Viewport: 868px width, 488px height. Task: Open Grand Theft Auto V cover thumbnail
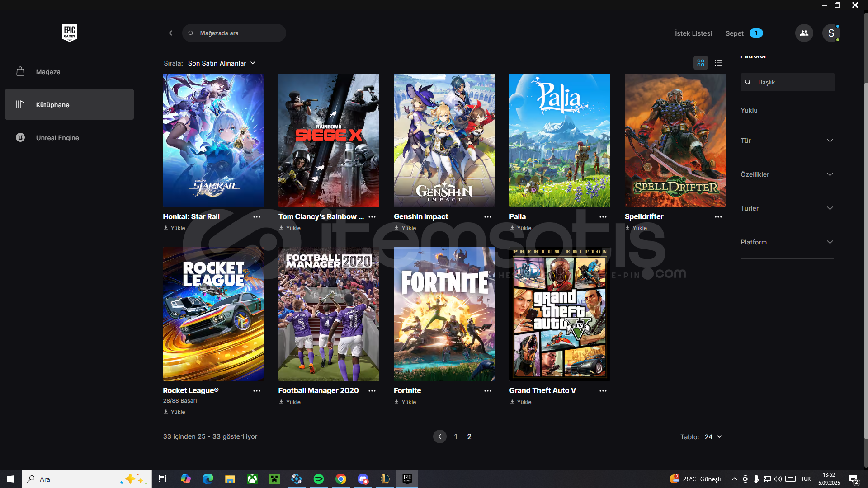pos(560,314)
